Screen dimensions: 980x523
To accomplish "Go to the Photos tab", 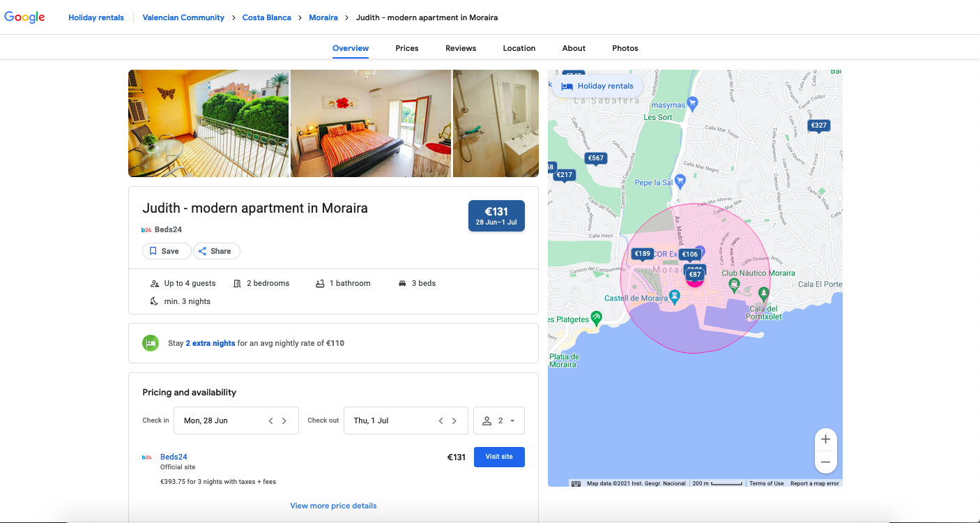I will (x=625, y=48).
